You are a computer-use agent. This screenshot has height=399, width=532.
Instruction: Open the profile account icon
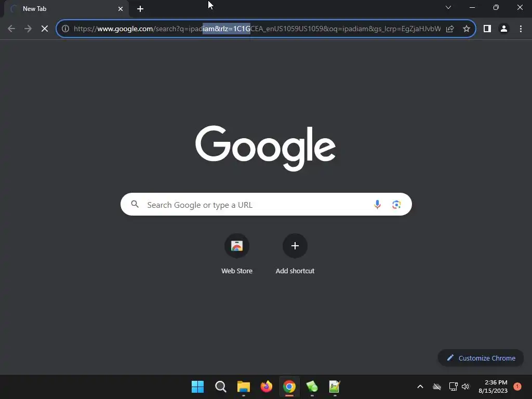pyautogui.click(x=504, y=29)
